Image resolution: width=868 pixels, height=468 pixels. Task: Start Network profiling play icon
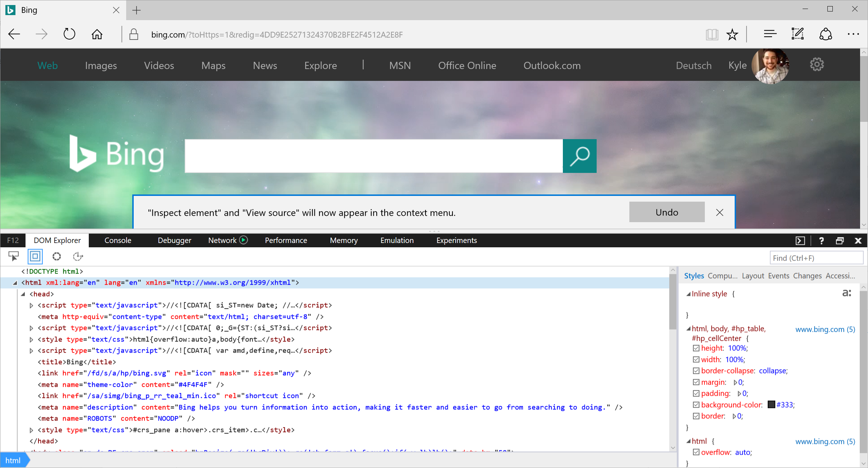[243, 240]
